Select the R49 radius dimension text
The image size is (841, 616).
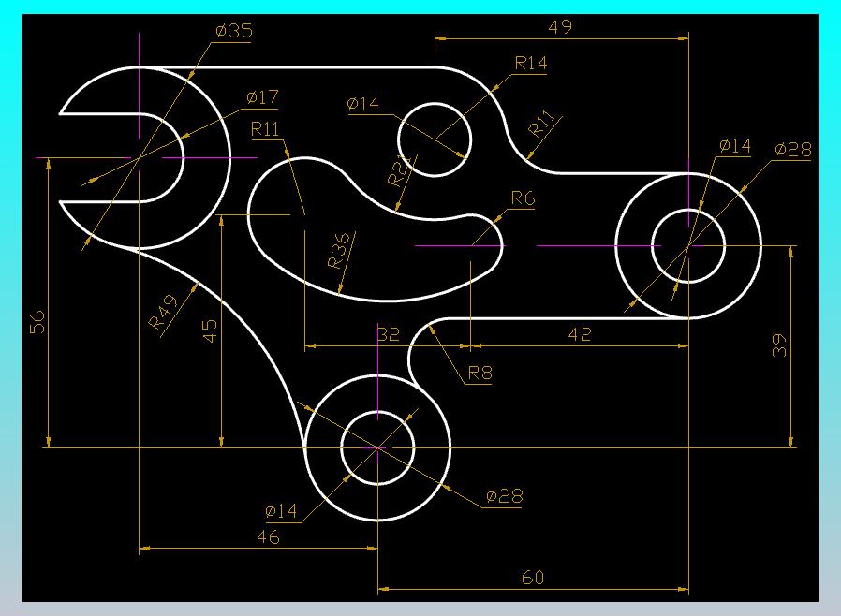pos(163,312)
